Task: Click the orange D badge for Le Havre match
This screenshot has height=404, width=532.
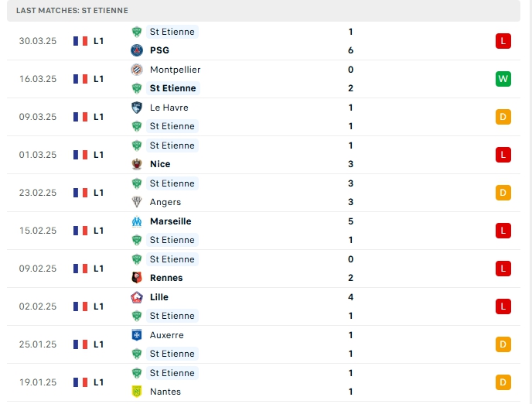Action: point(503,117)
